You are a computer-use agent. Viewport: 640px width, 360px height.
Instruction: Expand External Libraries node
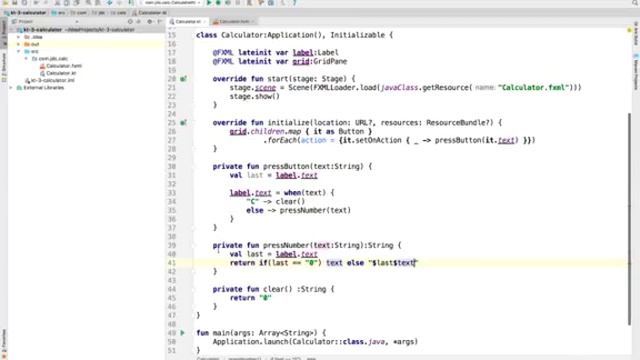click(11, 88)
